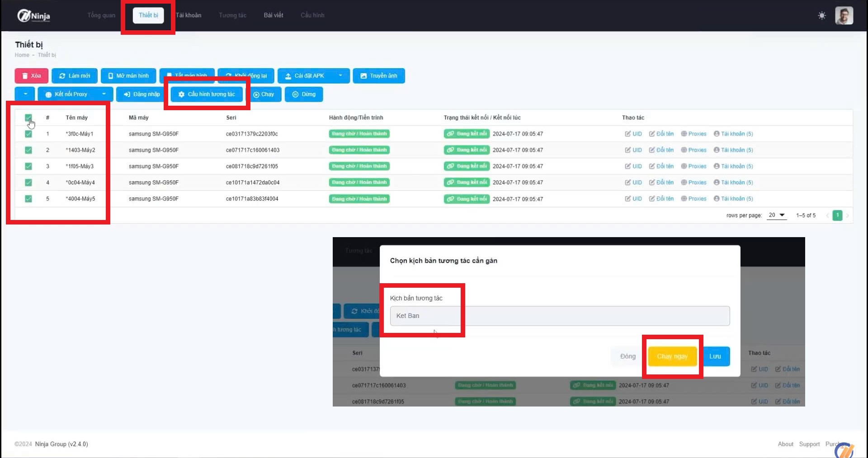This screenshot has height=458, width=868.
Task: Click the Khởi động lại button
Action: coord(246,76)
